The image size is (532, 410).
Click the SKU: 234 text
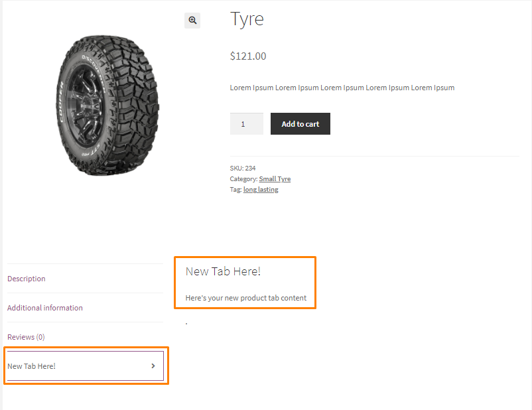(242, 169)
